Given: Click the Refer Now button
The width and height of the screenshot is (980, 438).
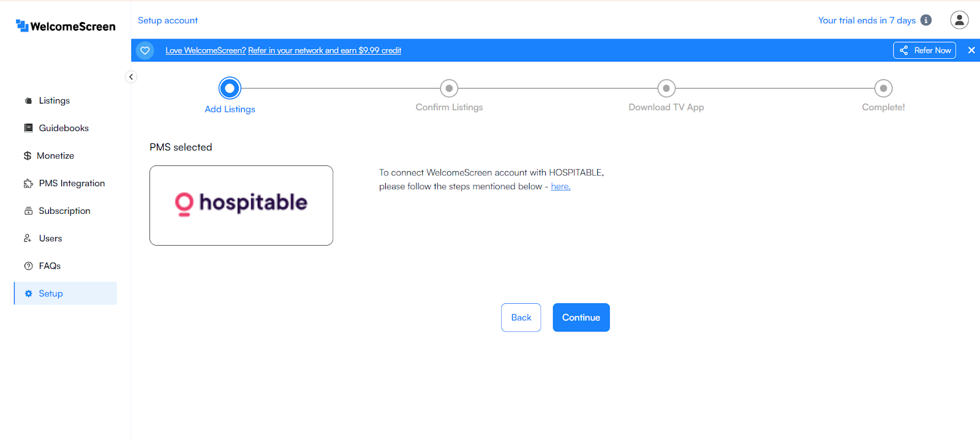Looking at the screenshot, I should tap(924, 50).
